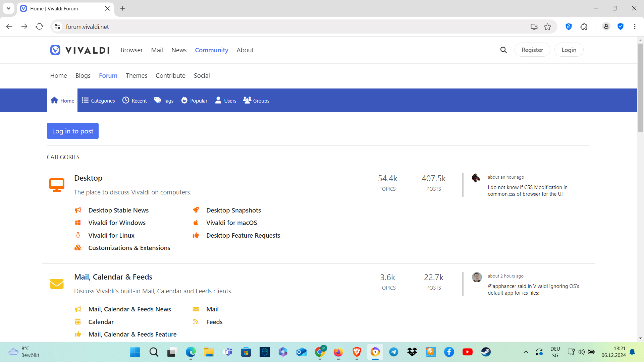Open Vivaldi for macOS subcategory
The height and width of the screenshot is (362, 644).
232,223
